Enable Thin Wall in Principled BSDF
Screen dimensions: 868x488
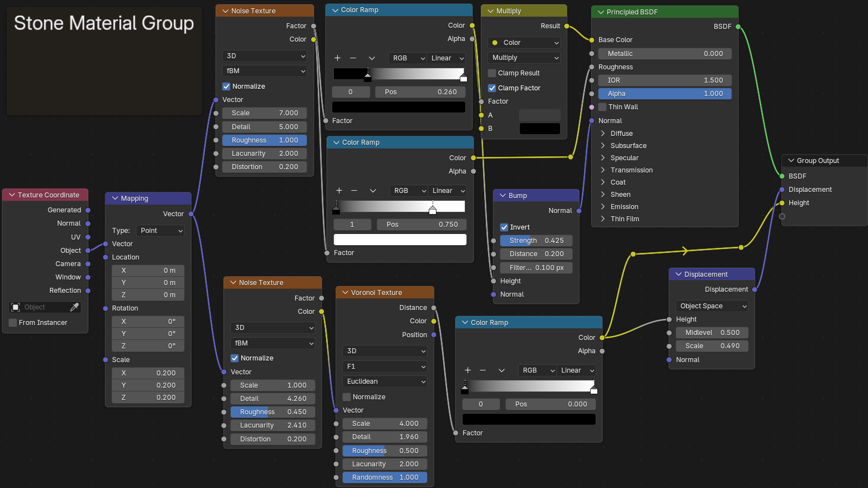[602, 107]
